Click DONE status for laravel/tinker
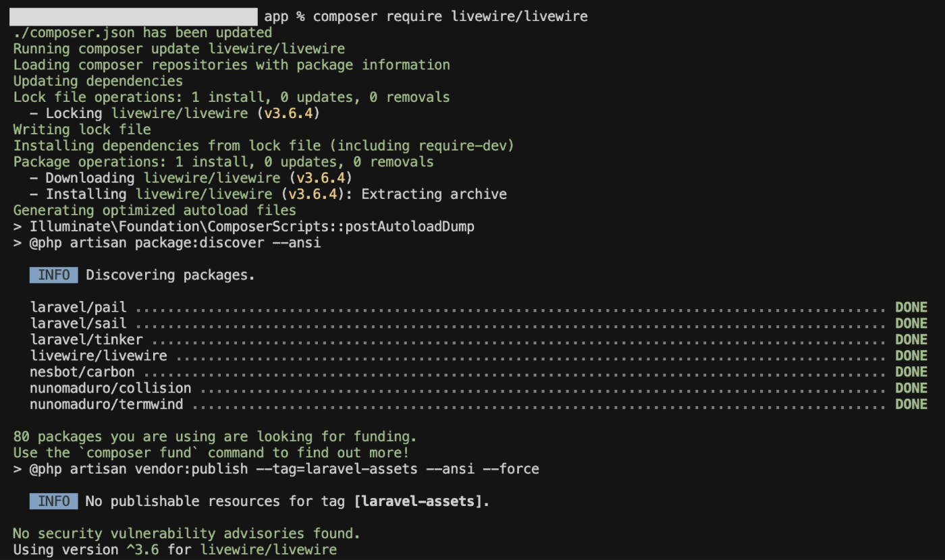This screenshot has width=945, height=560. point(911,340)
